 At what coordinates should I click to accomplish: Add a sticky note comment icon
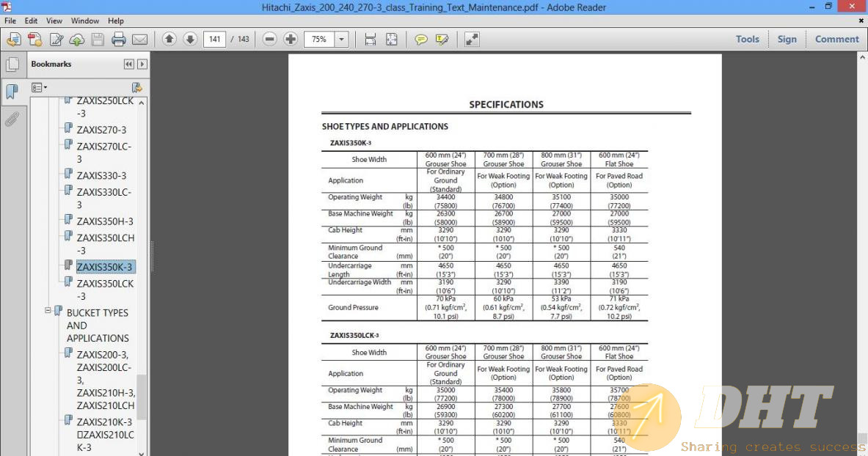point(420,40)
